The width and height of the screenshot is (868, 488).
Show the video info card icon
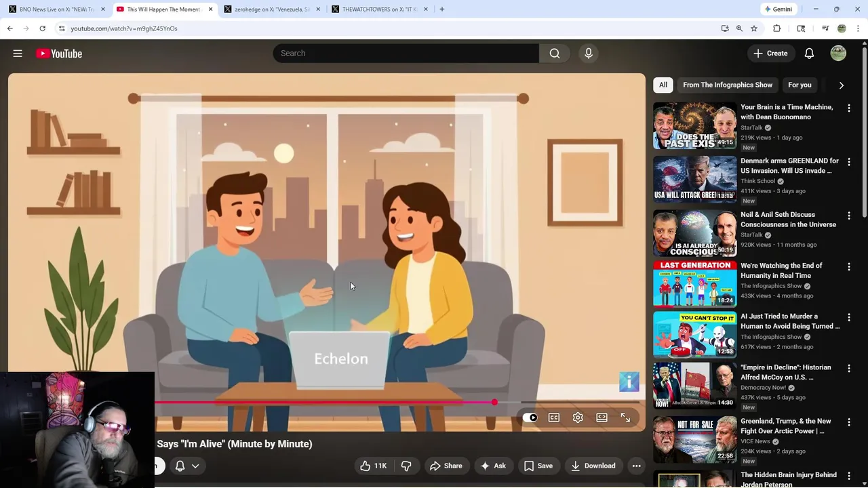tap(629, 382)
